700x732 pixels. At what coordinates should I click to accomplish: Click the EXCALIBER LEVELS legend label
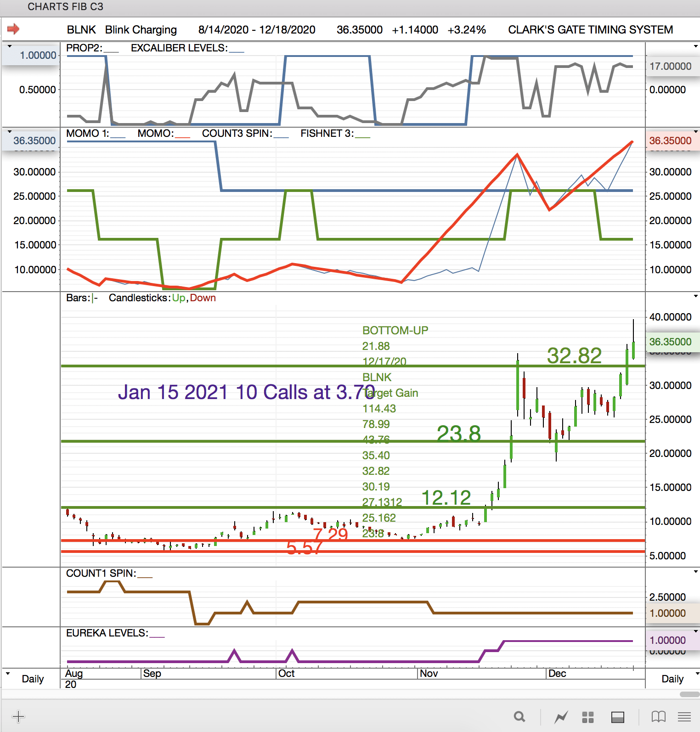tap(179, 48)
